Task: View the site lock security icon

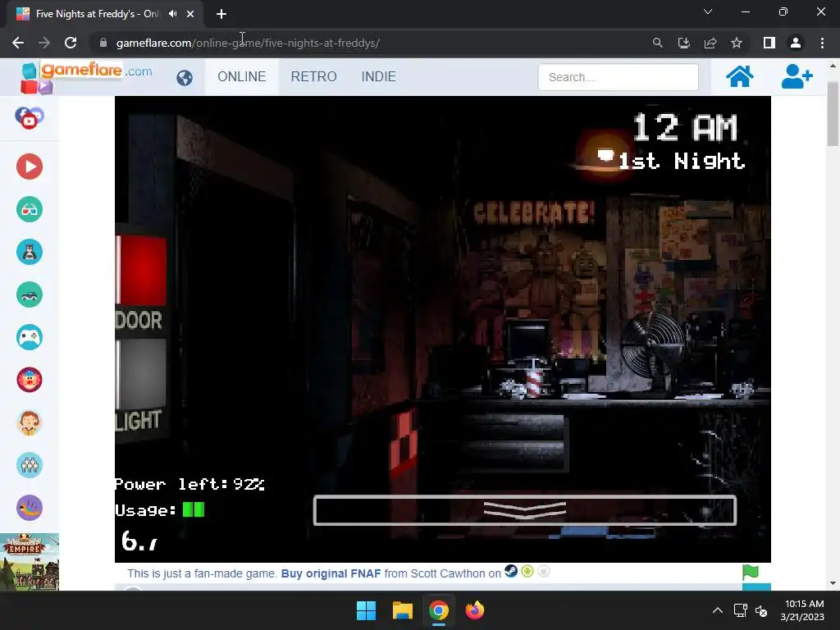Action: [x=103, y=43]
